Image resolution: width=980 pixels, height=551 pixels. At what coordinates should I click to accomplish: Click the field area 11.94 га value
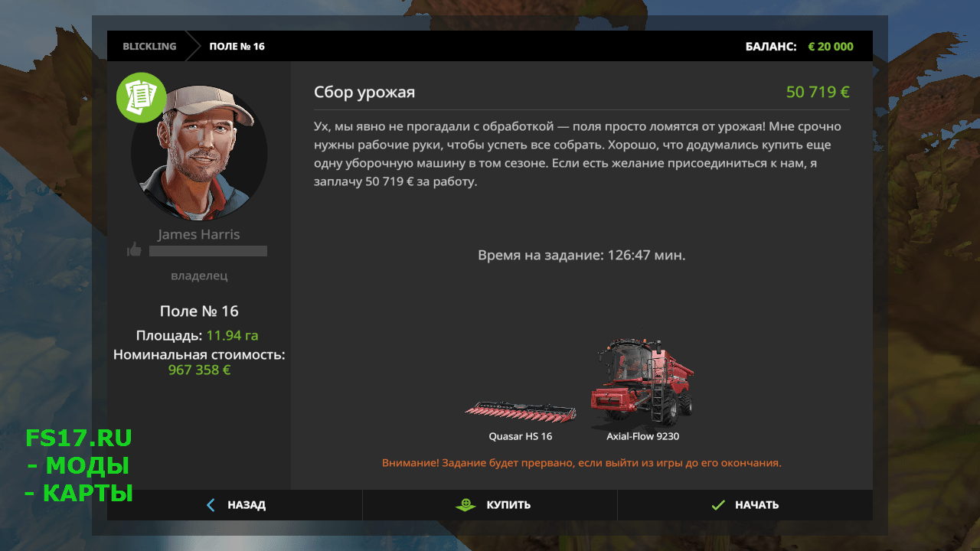tap(232, 335)
